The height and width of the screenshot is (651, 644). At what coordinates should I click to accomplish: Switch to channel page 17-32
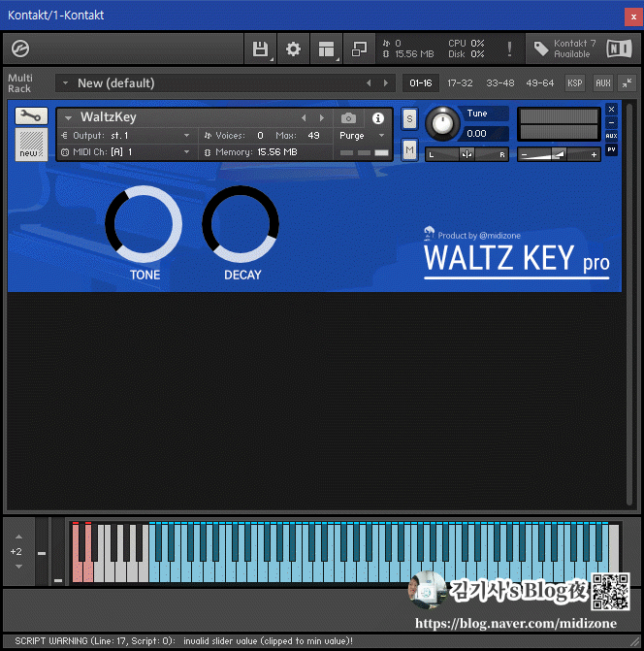(x=460, y=83)
